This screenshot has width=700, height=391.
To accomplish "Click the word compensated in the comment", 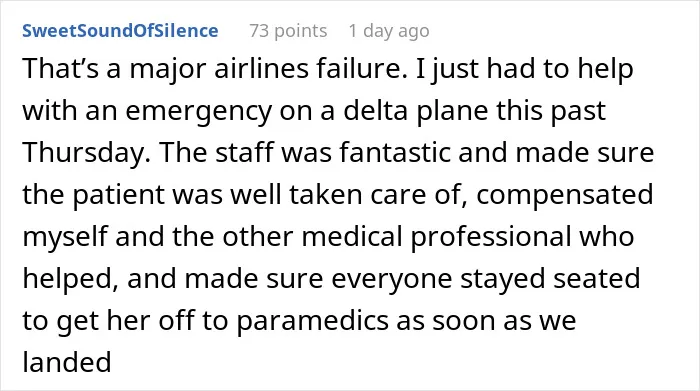I will (564, 196).
